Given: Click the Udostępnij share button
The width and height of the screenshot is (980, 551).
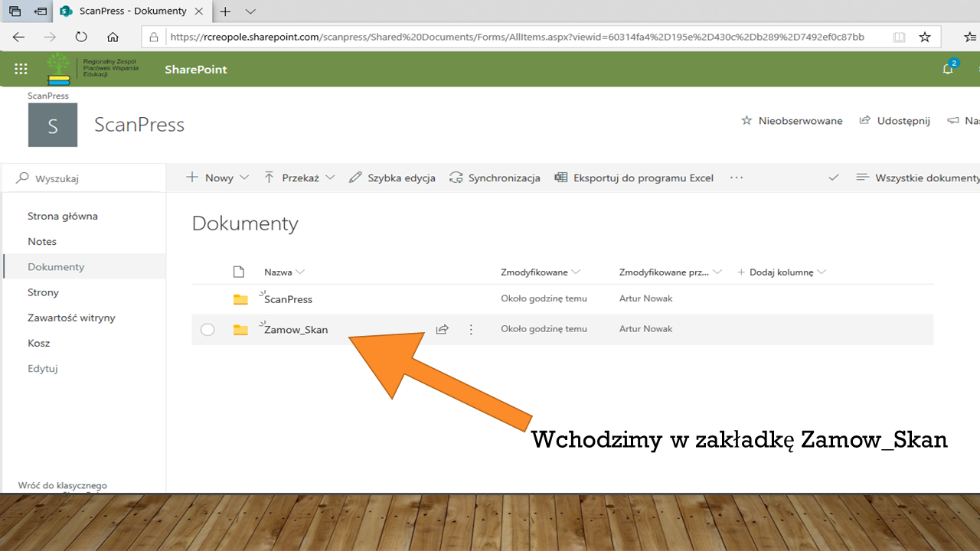Looking at the screenshot, I should pos(894,121).
